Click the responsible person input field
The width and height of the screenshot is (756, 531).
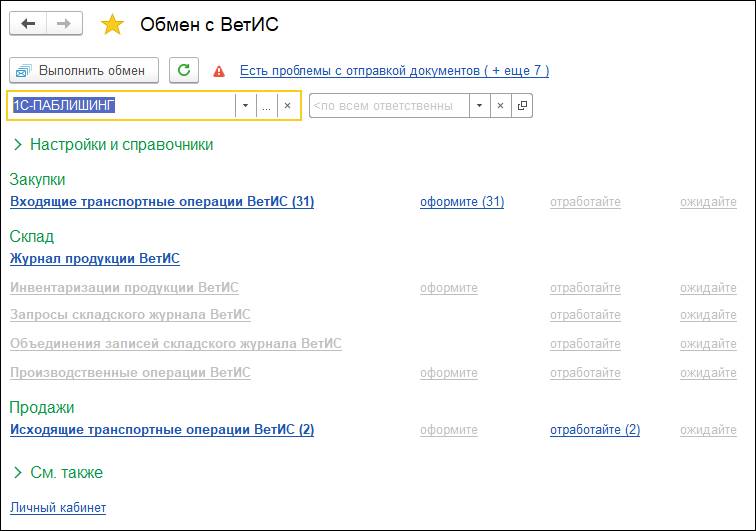[389, 105]
